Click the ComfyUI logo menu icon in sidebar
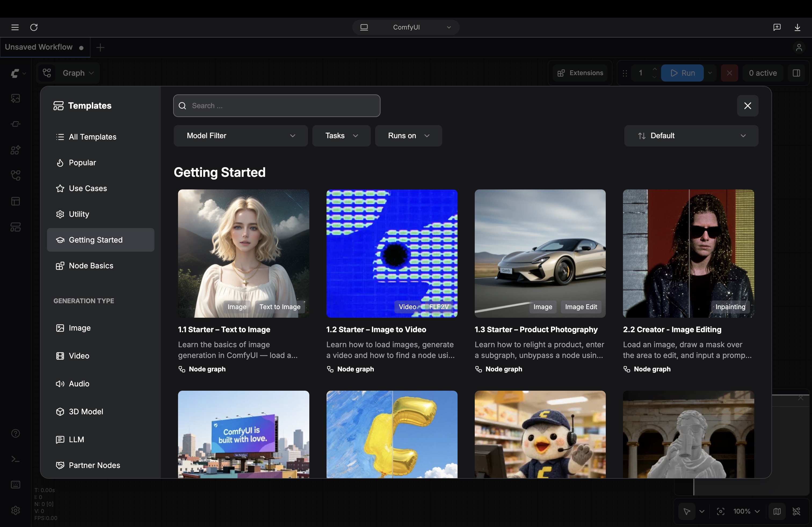Viewport: 812px width, 527px height. point(15,73)
